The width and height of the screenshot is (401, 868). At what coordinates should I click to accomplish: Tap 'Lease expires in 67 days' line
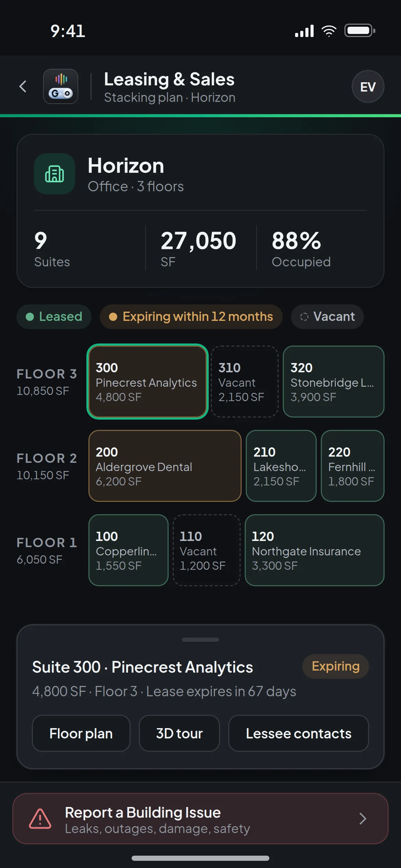point(221,691)
